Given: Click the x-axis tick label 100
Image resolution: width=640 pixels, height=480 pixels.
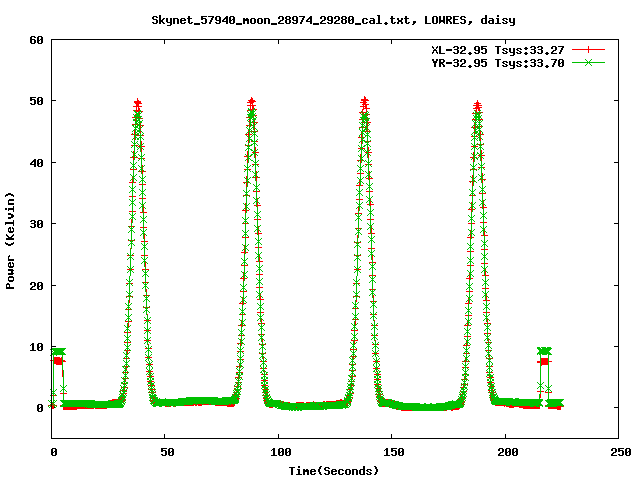Looking at the screenshot, I should pos(280,452).
